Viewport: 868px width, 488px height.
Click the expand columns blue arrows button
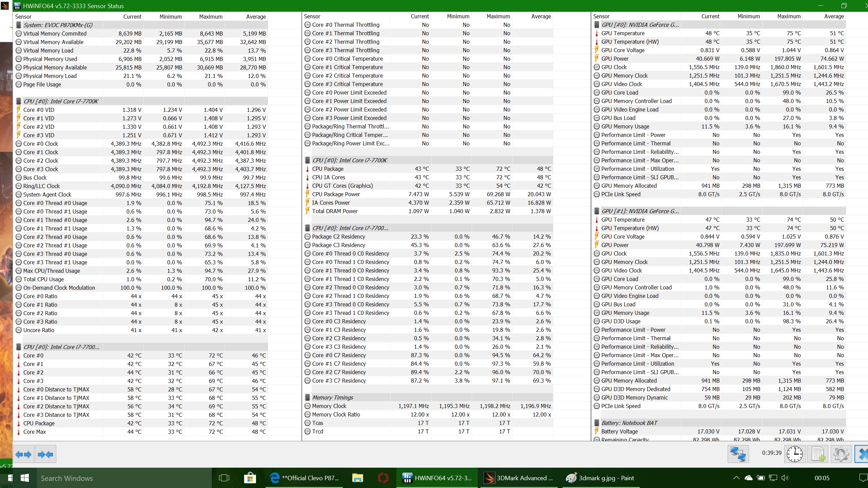tap(23, 454)
